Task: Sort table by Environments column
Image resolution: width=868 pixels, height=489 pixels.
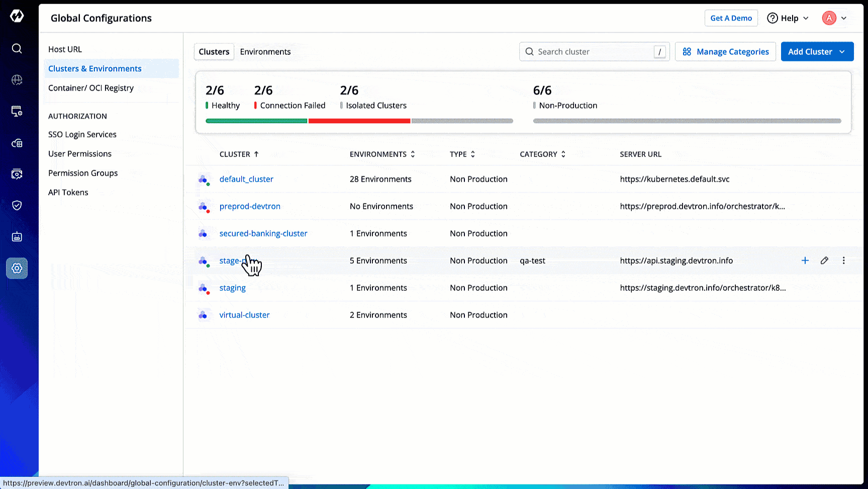Action: (382, 154)
